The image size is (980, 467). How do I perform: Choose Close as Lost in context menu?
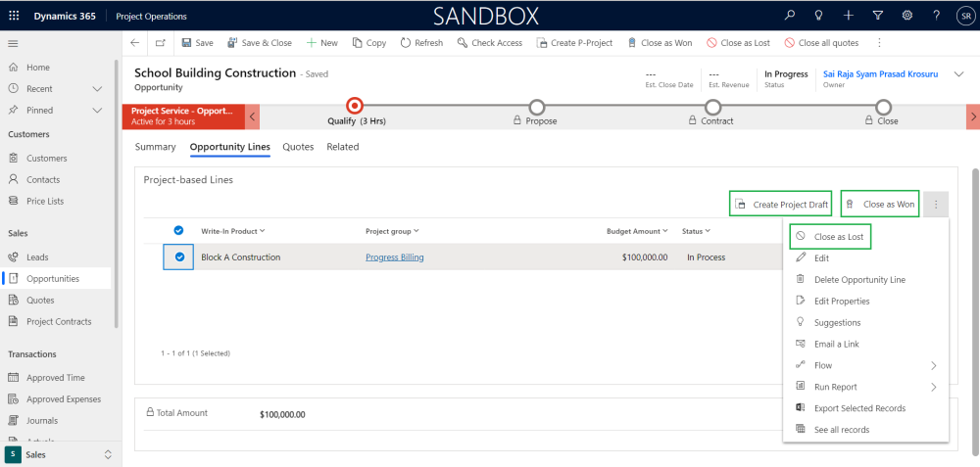[831, 237]
